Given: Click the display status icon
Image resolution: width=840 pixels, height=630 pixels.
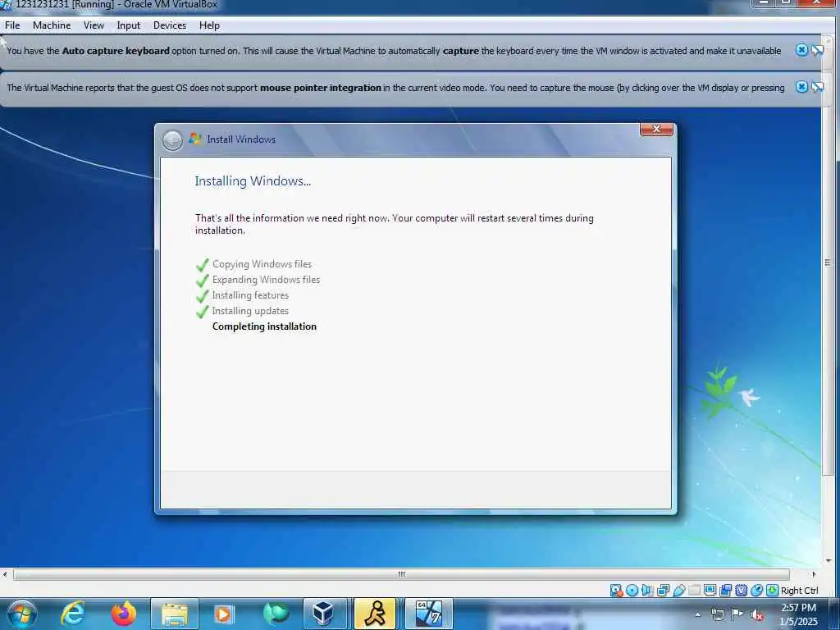Looking at the screenshot, I should pyautogui.click(x=710, y=590).
